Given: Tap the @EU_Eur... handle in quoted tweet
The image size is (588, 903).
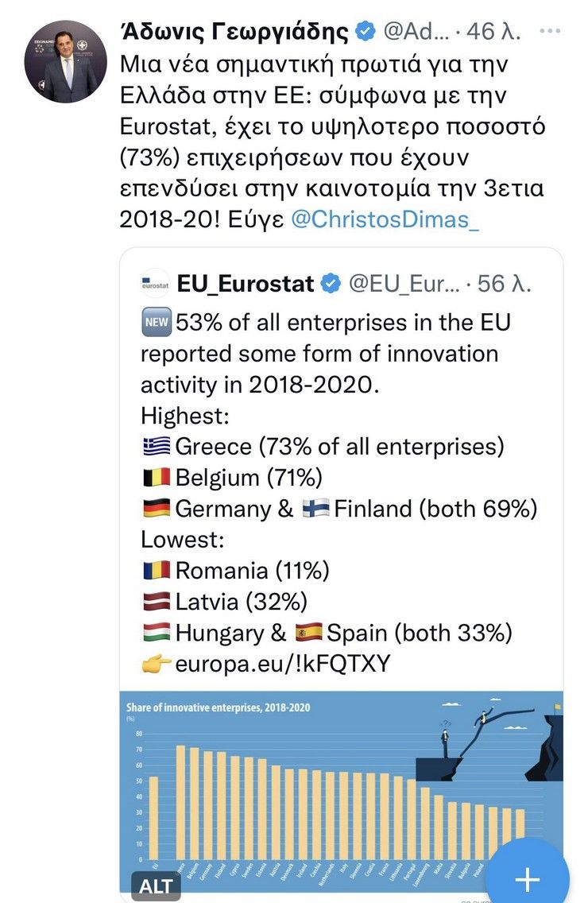Looking at the screenshot, I should pos(404,283).
